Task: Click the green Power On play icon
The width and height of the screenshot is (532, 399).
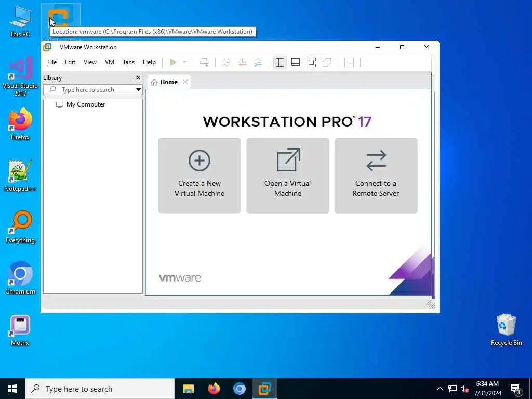Action: [x=172, y=62]
